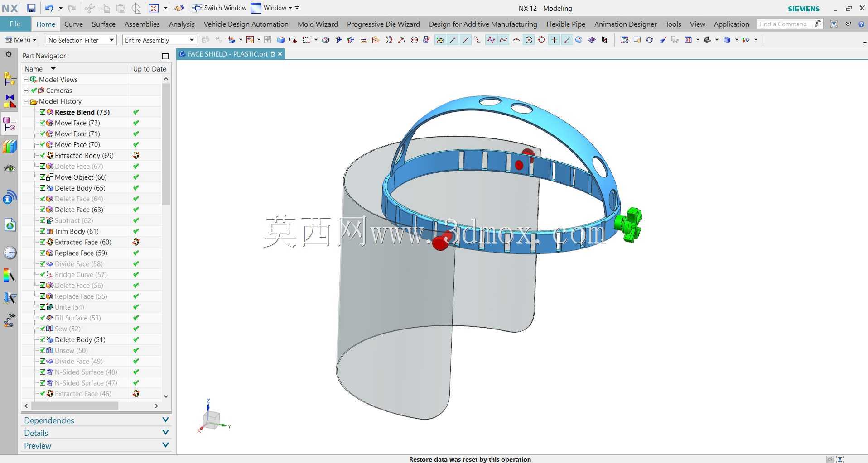
Task: Toggle the Delete Body (51) checkbox
Action: (x=43, y=339)
